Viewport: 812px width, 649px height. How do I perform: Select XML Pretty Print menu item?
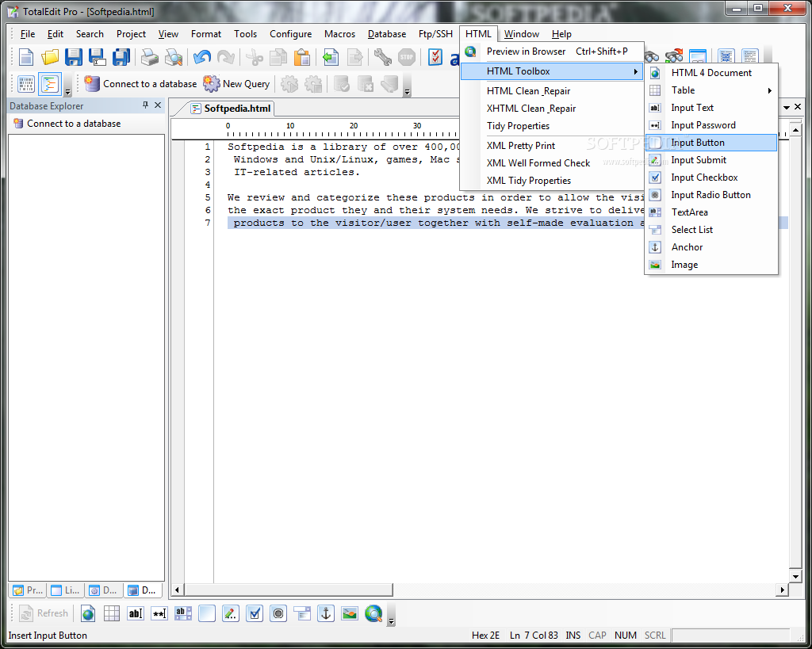coord(552,146)
